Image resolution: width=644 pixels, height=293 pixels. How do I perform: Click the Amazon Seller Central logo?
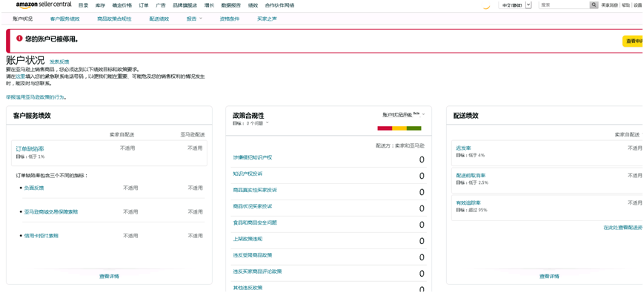click(x=44, y=4)
